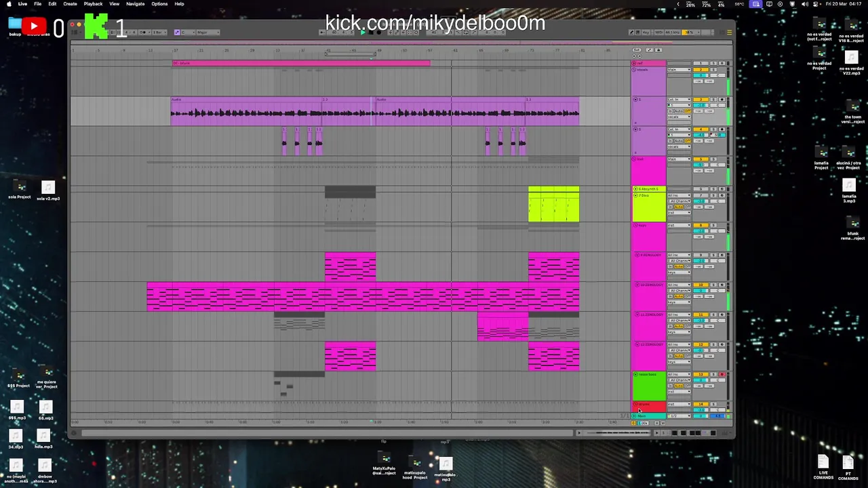868x488 pixels.
Task: Click the arrangement overview bar at top
Action: [402, 43]
